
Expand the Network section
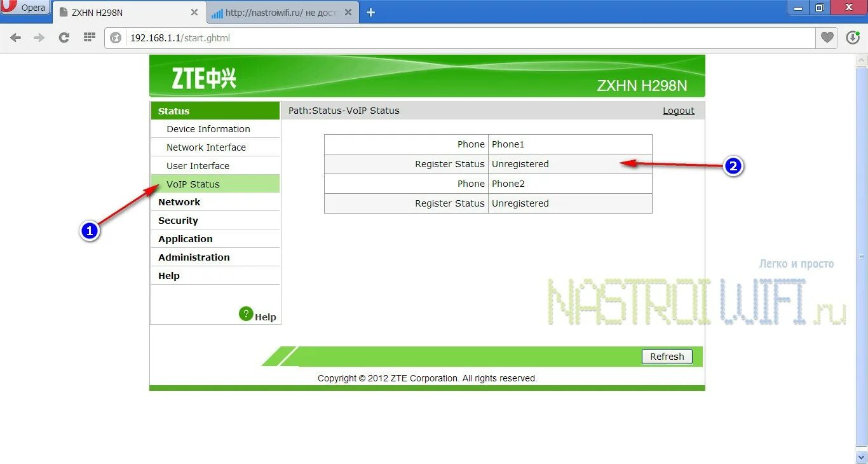(x=179, y=202)
